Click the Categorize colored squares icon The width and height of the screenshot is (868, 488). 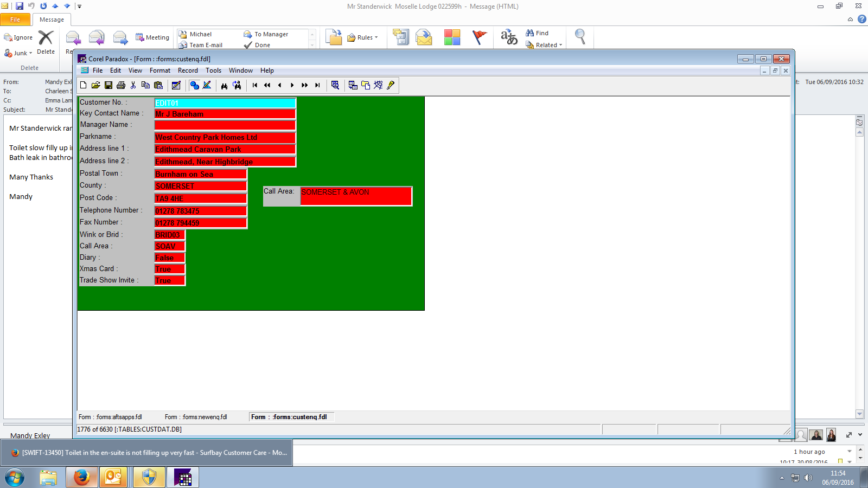click(452, 37)
